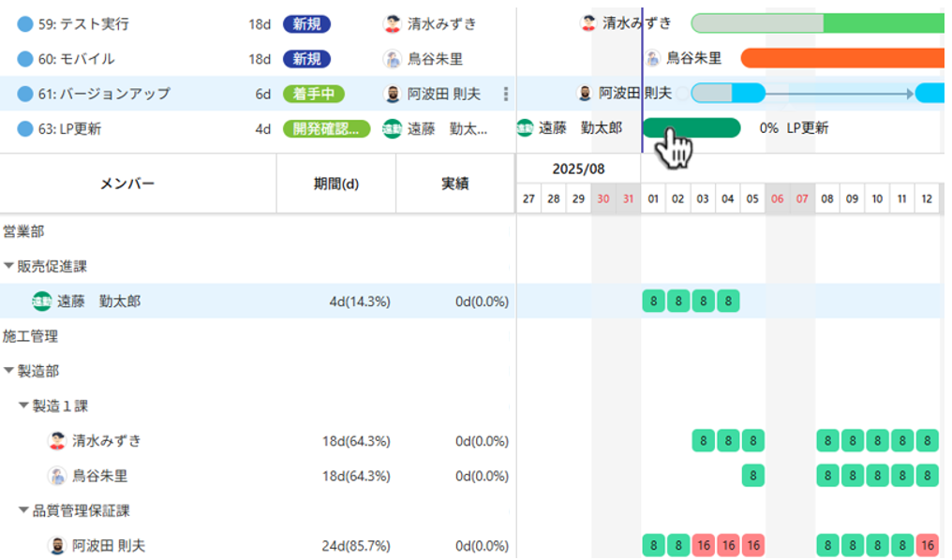Viewport: 952px width, 560px height.
Task: Open the three-dot menu on バージョンアップ row
Action: pos(506,94)
